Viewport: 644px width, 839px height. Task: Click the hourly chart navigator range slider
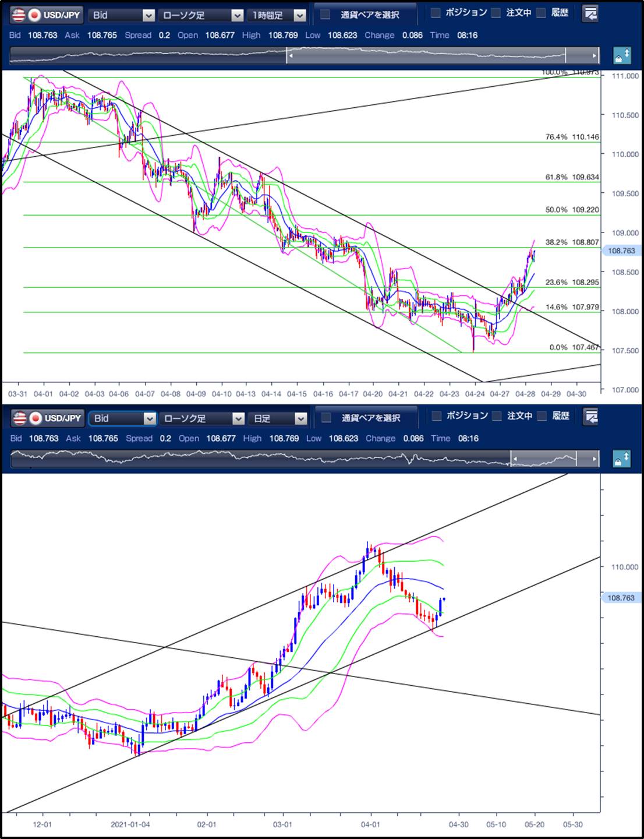pyautogui.click(x=425, y=56)
